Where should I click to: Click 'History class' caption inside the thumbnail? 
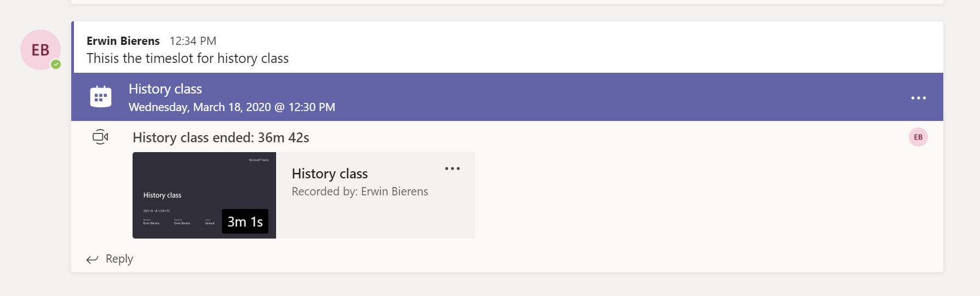click(162, 195)
